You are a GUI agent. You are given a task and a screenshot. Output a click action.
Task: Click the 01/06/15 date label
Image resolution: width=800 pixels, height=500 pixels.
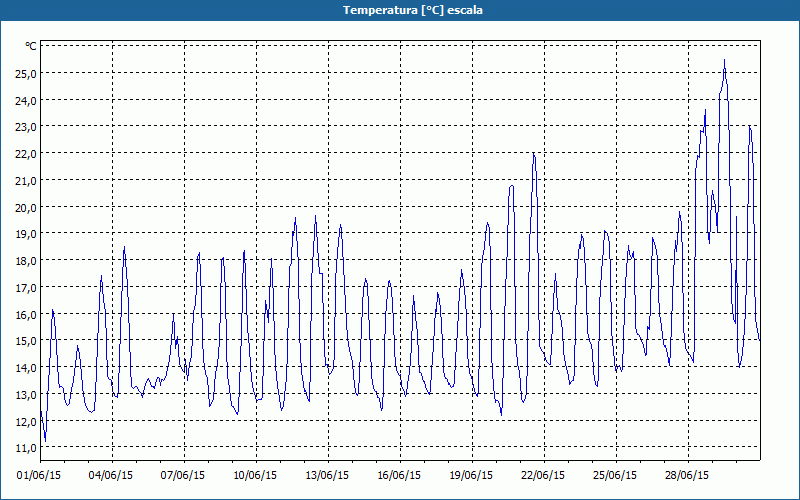pyautogui.click(x=39, y=475)
